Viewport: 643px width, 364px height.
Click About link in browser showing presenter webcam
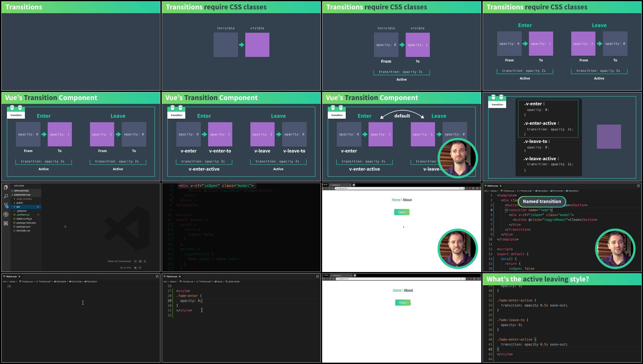407,200
